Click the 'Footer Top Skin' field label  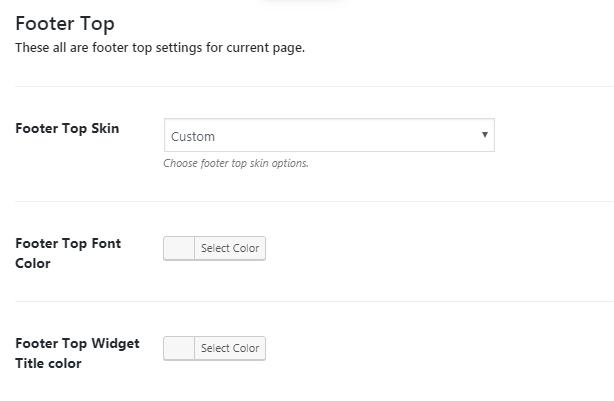coord(67,128)
